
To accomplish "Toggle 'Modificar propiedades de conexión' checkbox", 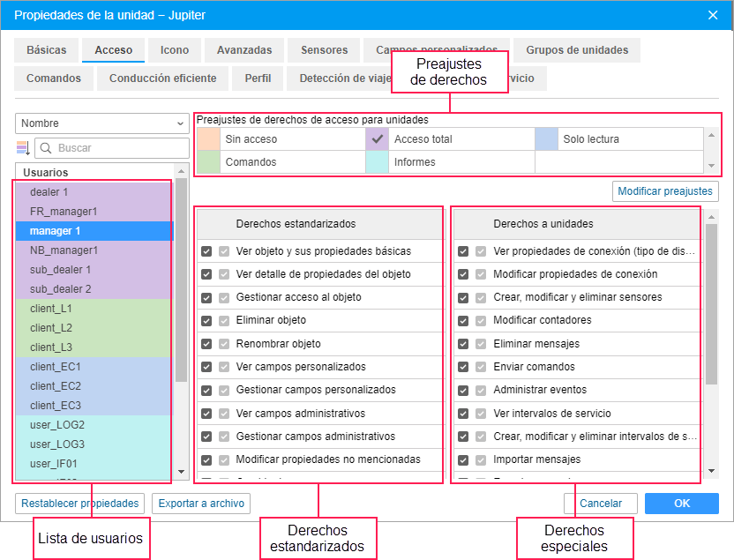I will [x=463, y=274].
